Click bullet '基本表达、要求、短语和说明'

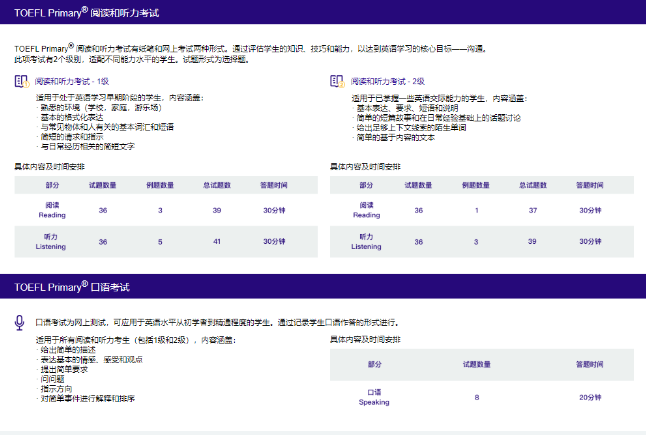pyautogui.click(x=407, y=108)
